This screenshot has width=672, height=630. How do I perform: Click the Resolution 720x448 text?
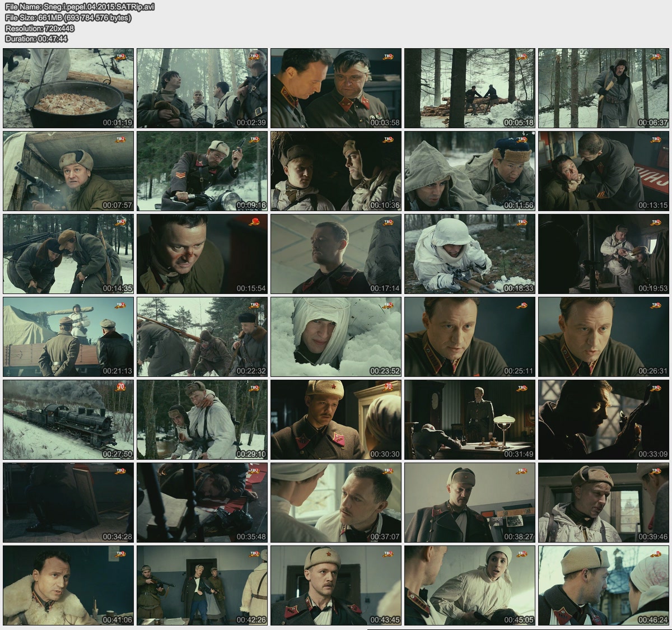[39, 28]
